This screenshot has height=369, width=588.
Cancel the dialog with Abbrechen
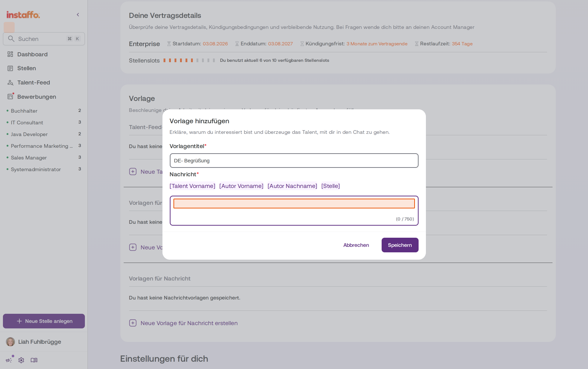tap(356, 245)
